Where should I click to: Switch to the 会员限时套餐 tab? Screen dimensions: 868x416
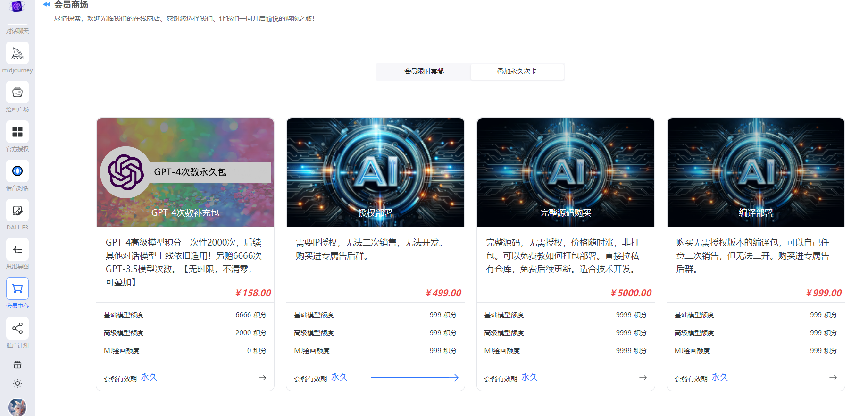pyautogui.click(x=424, y=71)
